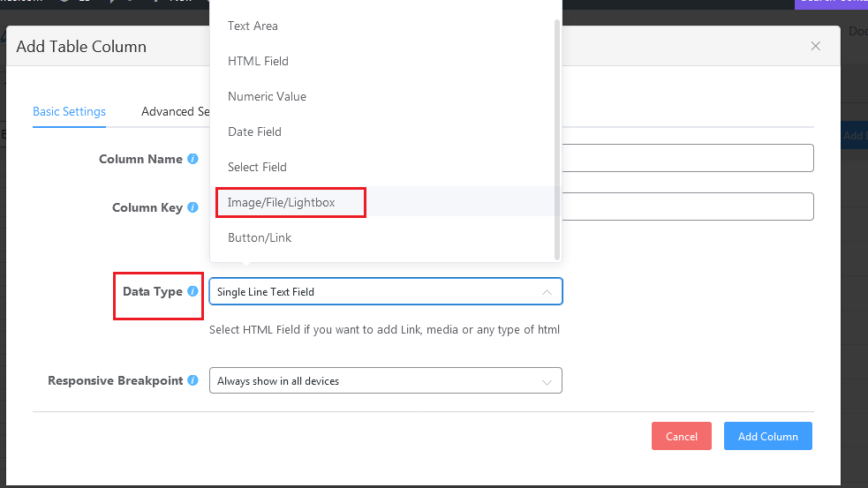Image resolution: width=868 pixels, height=488 pixels.
Task: Choose Text Area from the data type list
Action: [253, 26]
